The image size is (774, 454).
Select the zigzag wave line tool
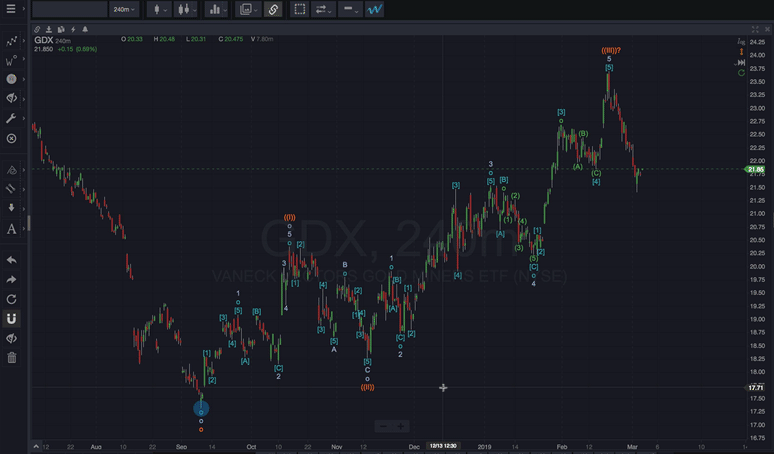pos(11,42)
